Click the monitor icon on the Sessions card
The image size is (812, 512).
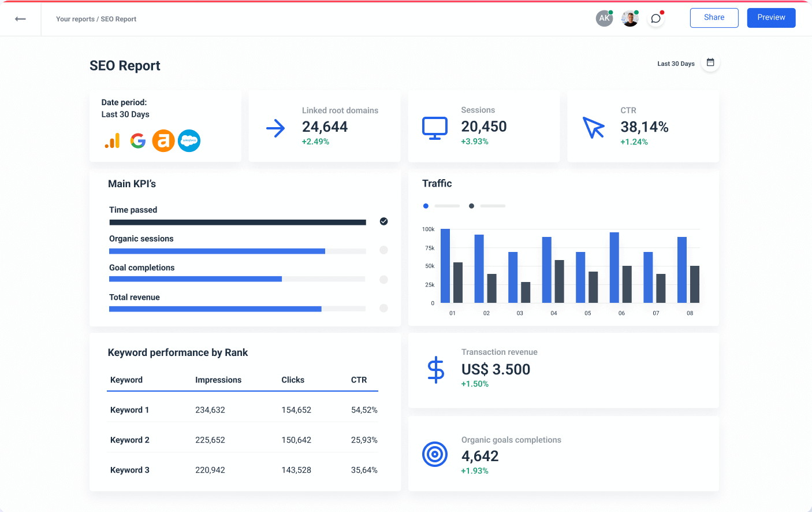click(435, 128)
